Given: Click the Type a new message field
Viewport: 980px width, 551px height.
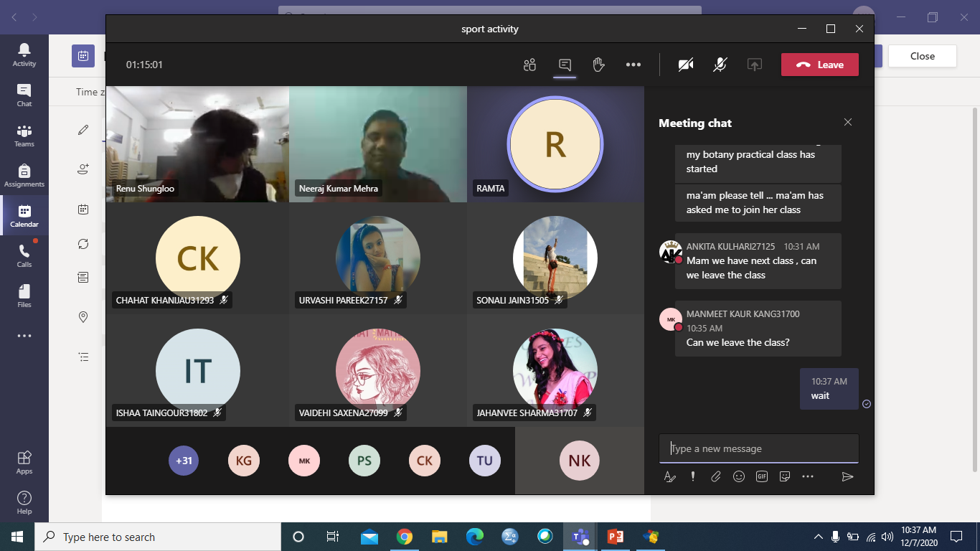Looking at the screenshot, I should [758, 448].
